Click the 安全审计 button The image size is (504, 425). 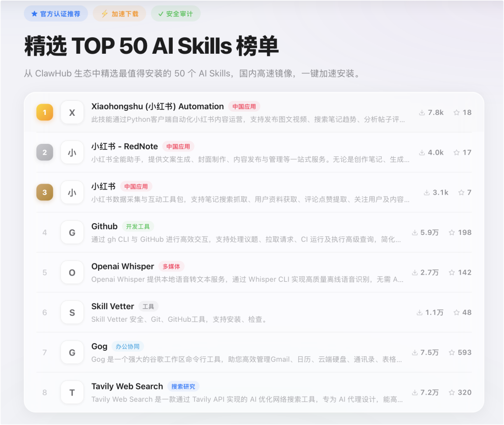coord(175,13)
